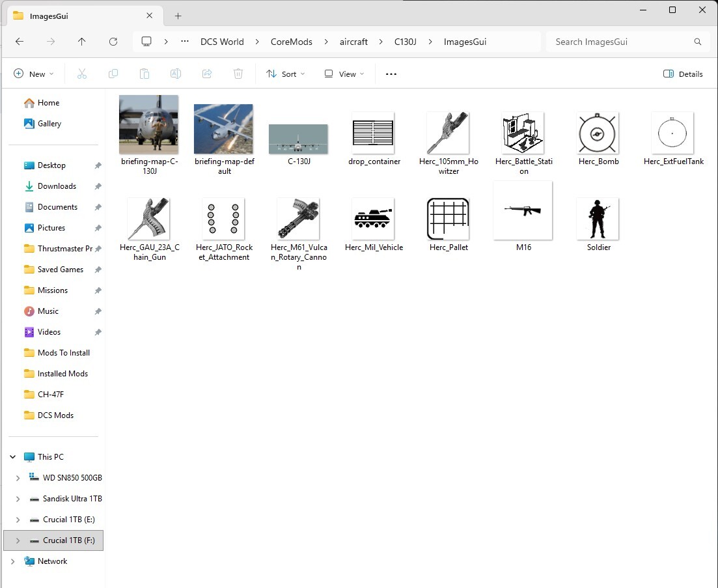The image size is (718, 588).
Task: Open the Mods To Install folder
Action: [x=64, y=353]
